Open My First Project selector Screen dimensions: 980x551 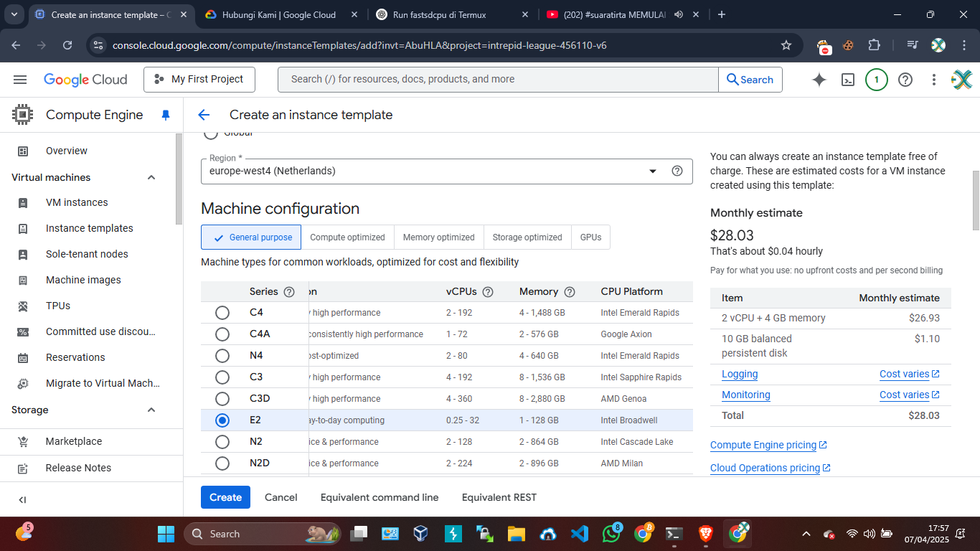coord(199,80)
